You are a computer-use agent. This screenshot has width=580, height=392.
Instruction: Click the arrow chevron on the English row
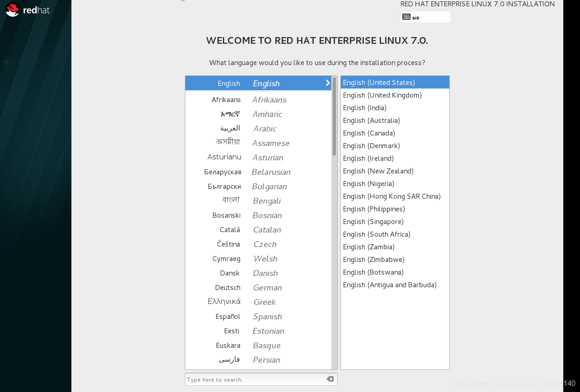click(328, 83)
